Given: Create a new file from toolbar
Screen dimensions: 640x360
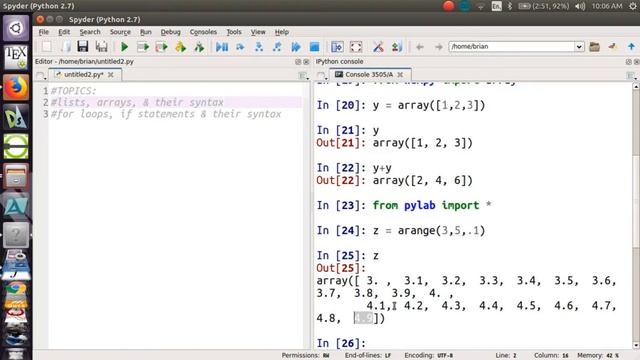Looking at the screenshot, I should click(47, 47).
